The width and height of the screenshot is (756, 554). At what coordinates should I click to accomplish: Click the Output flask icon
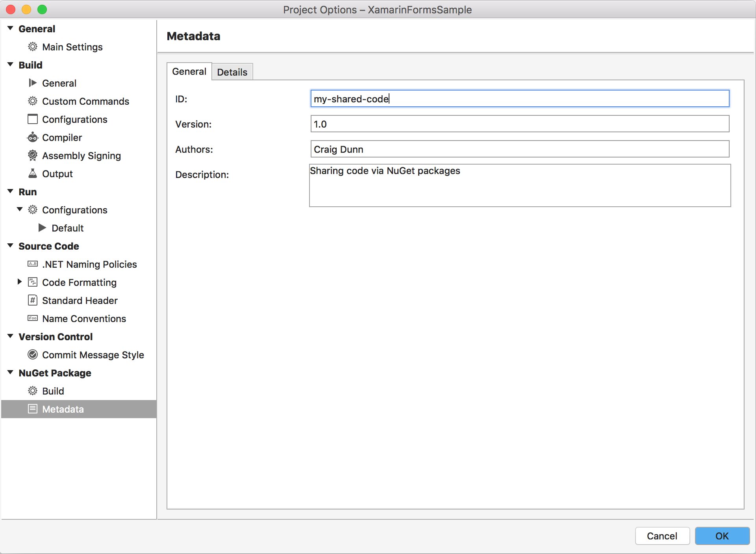tap(33, 174)
